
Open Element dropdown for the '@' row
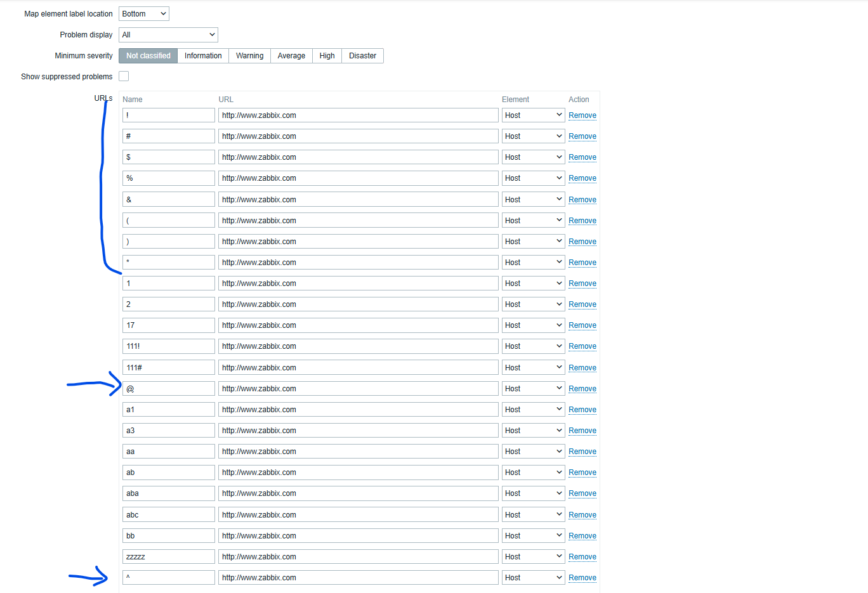coord(533,389)
